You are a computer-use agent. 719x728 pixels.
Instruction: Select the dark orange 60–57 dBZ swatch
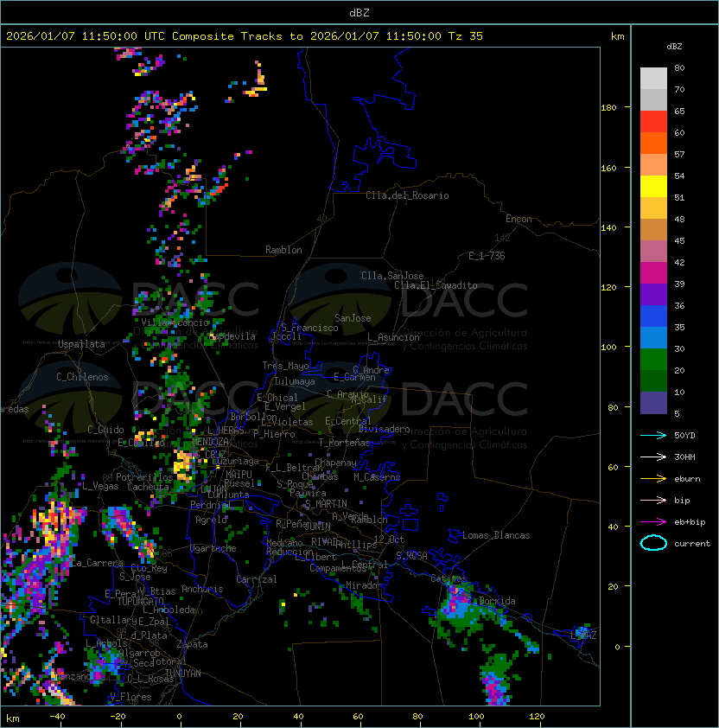653,143
